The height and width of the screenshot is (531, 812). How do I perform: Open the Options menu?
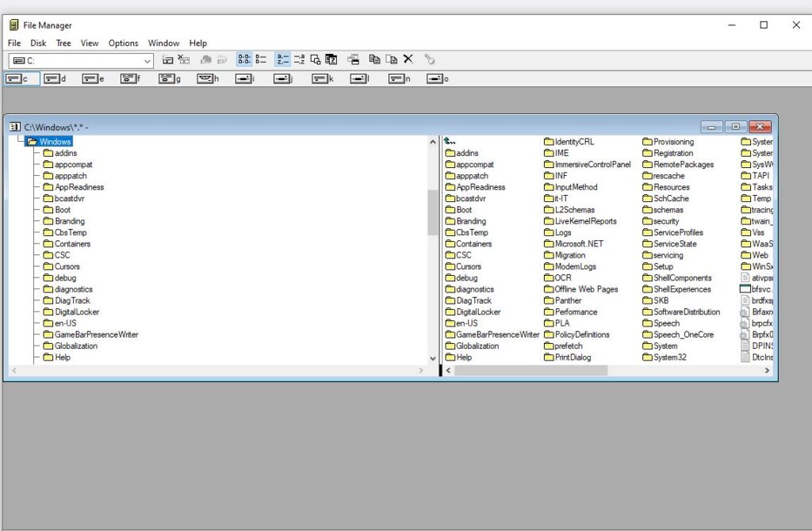[123, 43]
